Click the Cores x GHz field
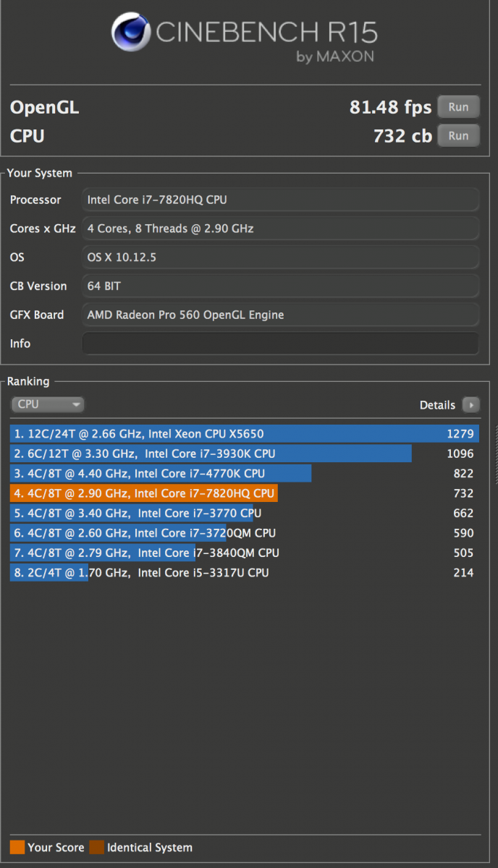498x868 pixels. pyautogui.click(x=280, y=229)
